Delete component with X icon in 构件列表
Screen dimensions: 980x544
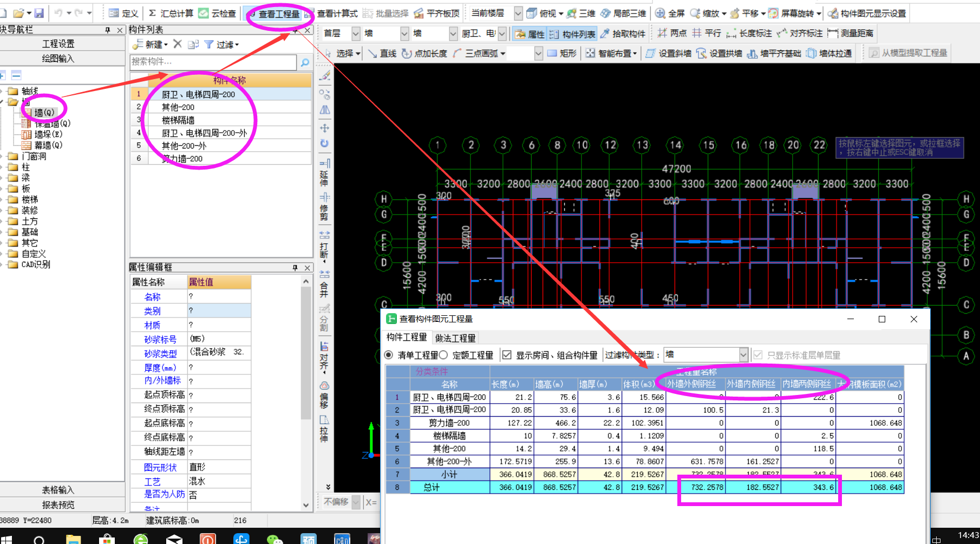tap(177, 44)
